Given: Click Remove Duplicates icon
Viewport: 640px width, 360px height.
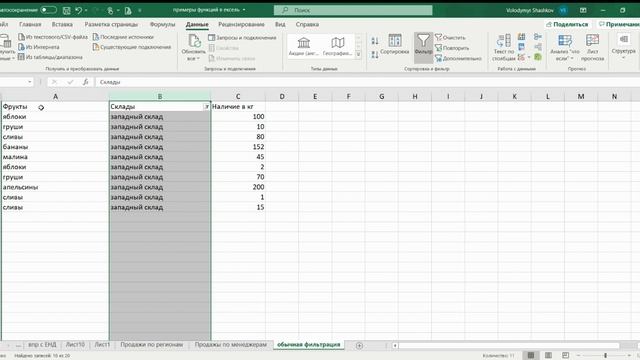Looking at the screenshot, I should (x=521, y=47).
